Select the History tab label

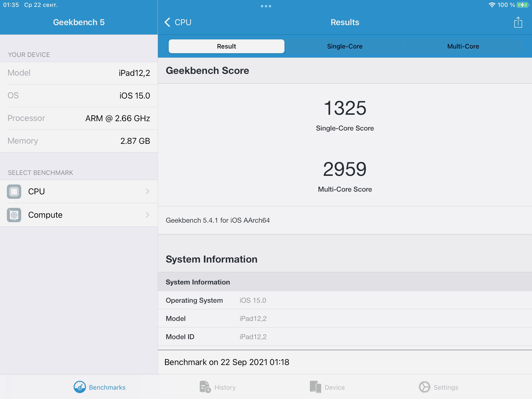[225, 387]
